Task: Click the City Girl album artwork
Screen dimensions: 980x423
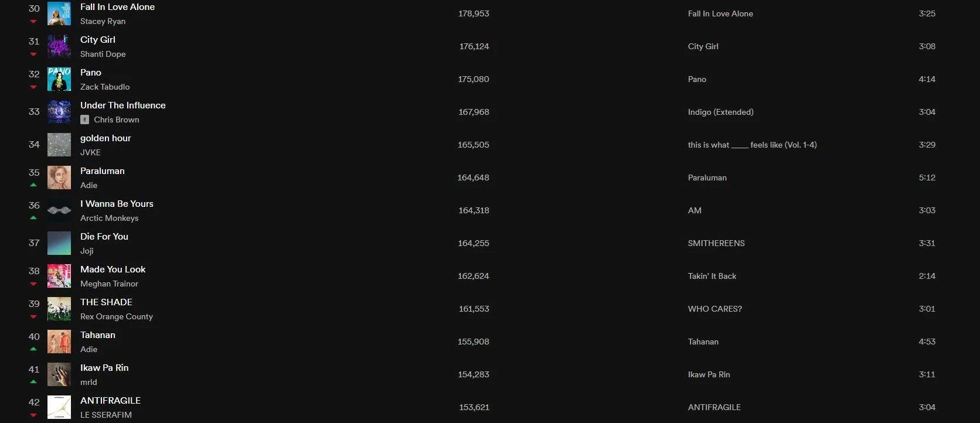Action: [59, 46]
